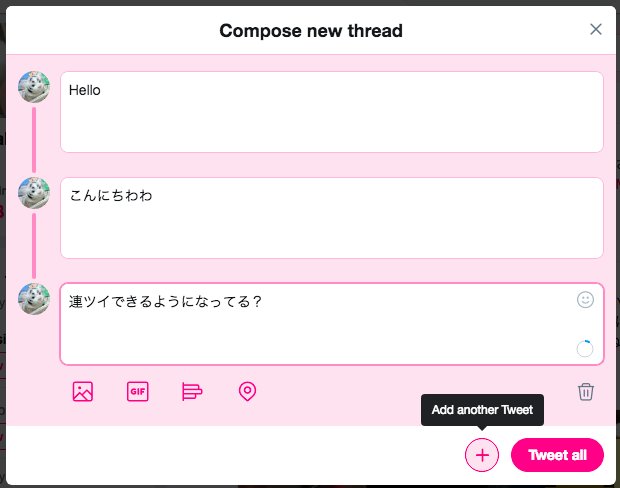Image resolution: width=620 pixels, height=488 pixels.
Task: Click the plus button to add tweet
Action: coord(482,455)
